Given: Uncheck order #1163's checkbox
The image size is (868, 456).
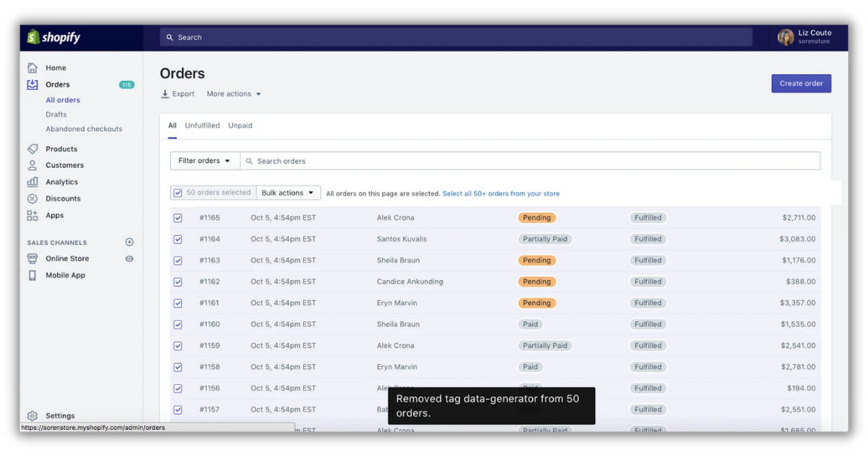Looking at the screenshot, I should 177,260.
